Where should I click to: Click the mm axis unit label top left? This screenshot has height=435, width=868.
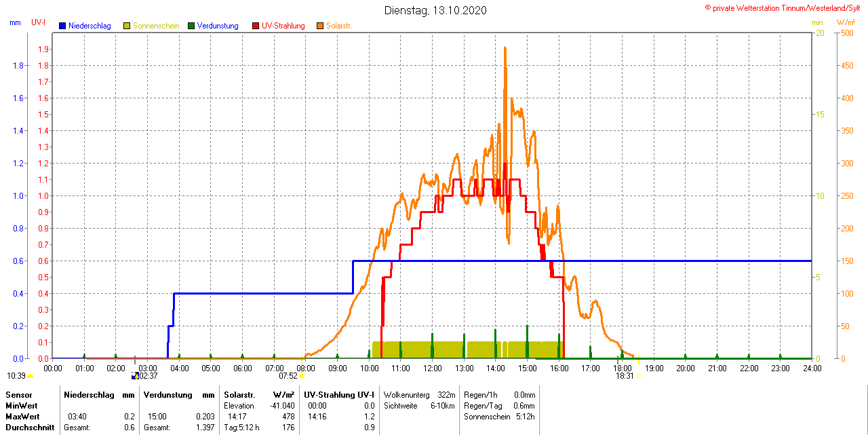tap(15, 22)
